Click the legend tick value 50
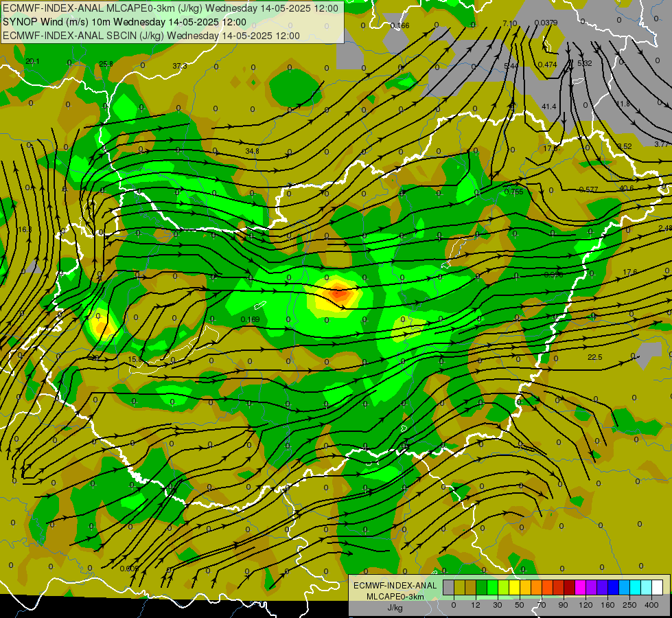672x618 pixels. 519,605
